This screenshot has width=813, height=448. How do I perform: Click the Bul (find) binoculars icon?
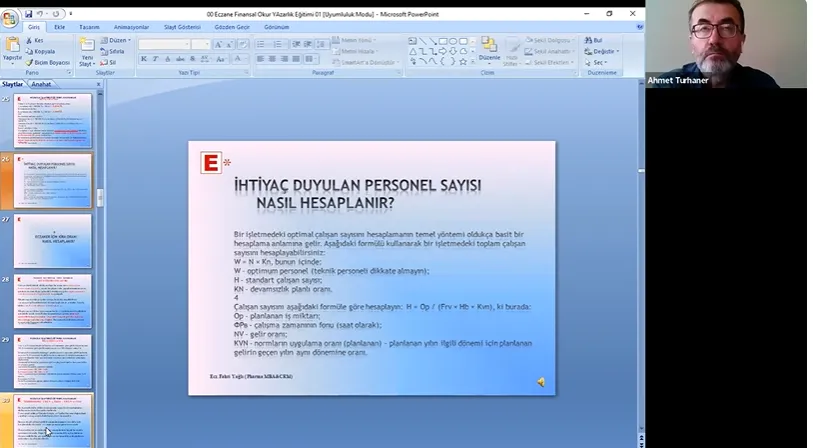click(593, 40)
